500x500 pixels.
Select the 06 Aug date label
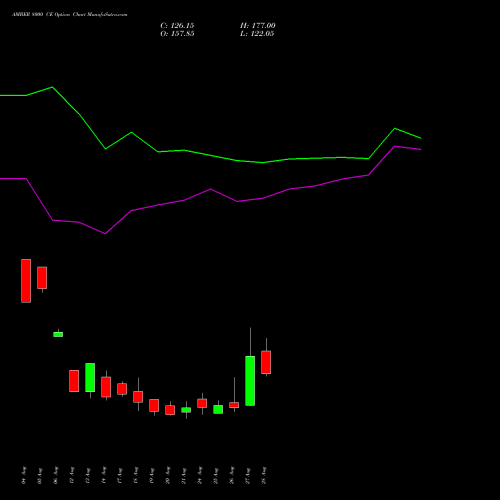(x=56, y=475)
